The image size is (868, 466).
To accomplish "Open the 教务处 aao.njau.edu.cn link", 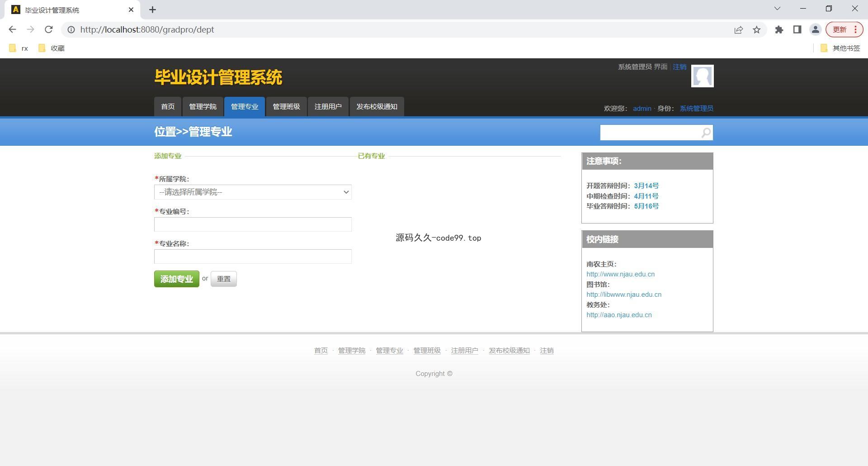I will pyautogui.click(x=619, y=315).
